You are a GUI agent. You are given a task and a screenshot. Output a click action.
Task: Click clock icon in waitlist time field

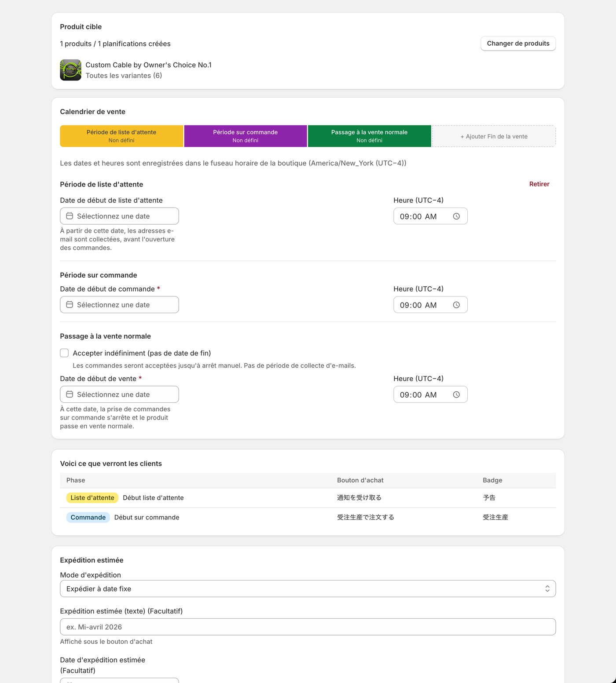456,216
